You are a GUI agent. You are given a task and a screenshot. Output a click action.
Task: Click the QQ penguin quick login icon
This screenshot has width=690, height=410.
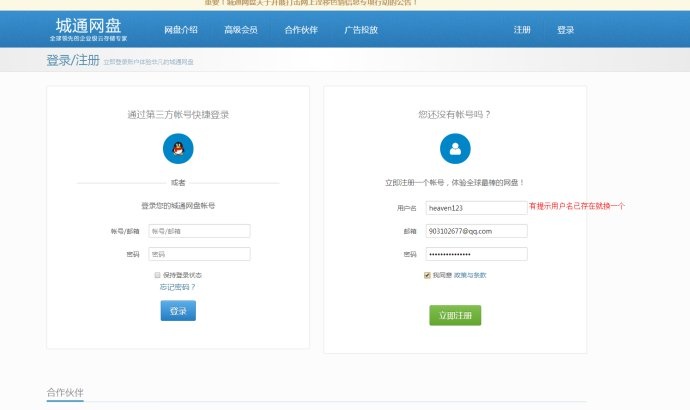(178, 149)
